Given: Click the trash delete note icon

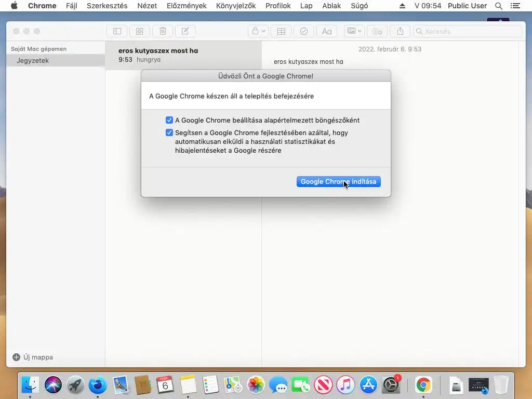Looking at the screenshot, I should click(163, 31).
